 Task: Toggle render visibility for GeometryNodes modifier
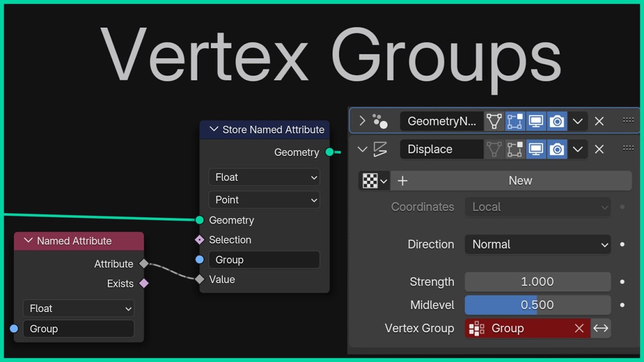556,121
